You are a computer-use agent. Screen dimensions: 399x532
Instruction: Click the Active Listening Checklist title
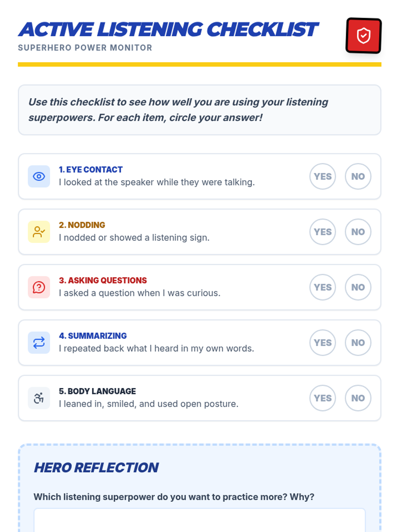(168, 30)
